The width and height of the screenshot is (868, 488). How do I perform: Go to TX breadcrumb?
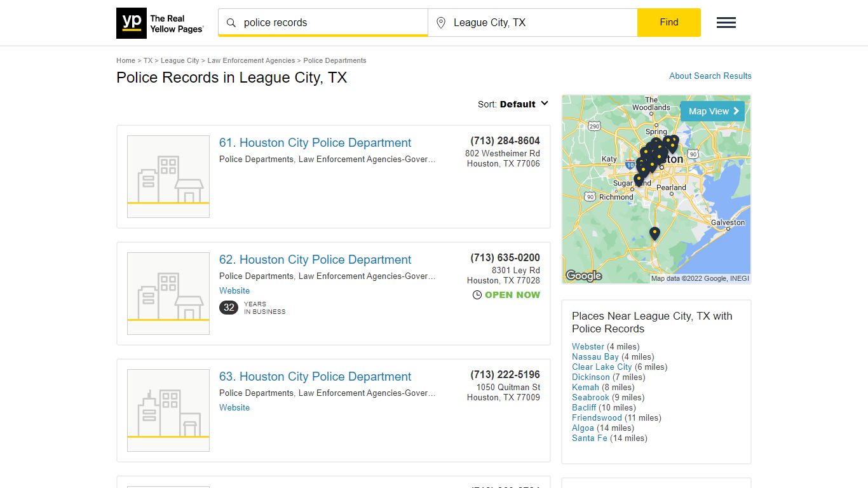pos(148,60)
